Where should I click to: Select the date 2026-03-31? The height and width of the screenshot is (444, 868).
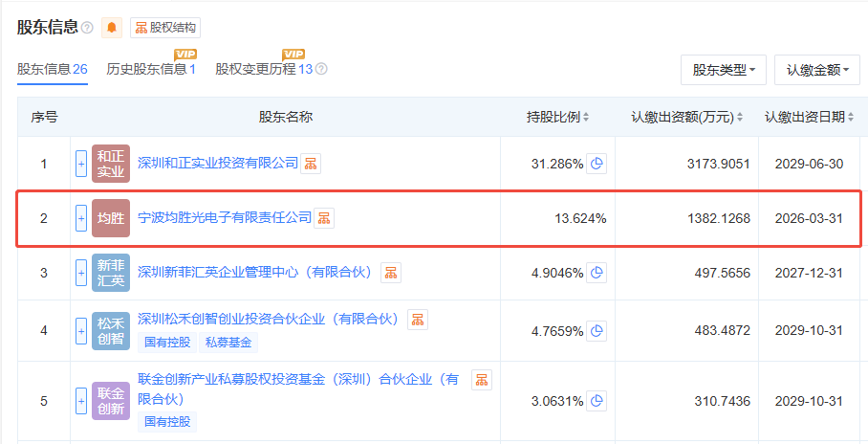point(809,218)
